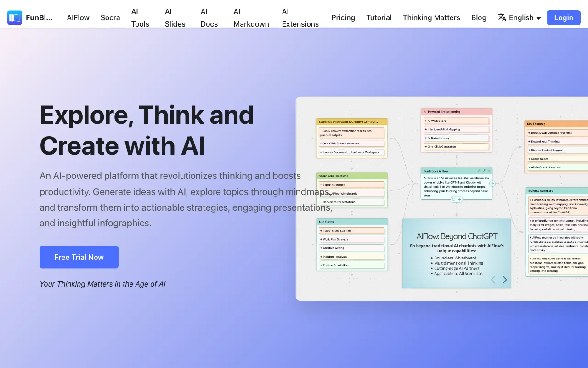
Task: Click the Share Your Creations header
Action: coord(352,176)
